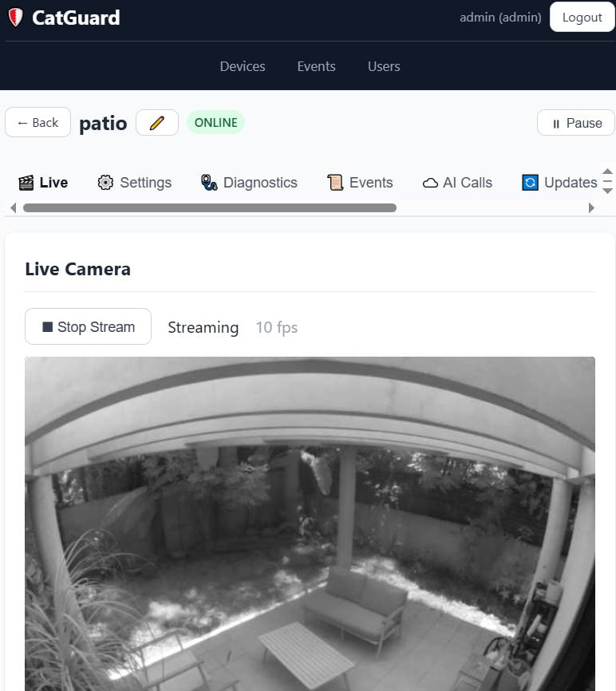Click the Streaming status text
This screenshot has height=691, width=616.
(x=203, y=327)
